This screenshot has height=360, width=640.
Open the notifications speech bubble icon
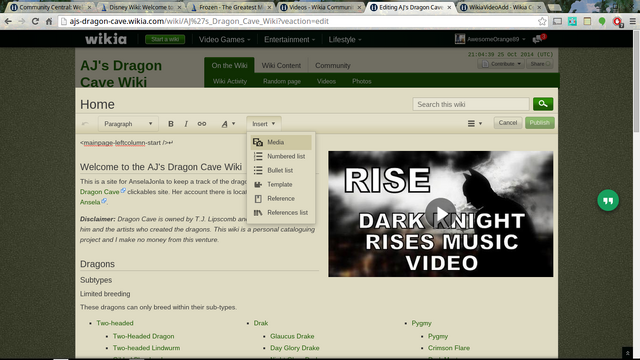[538, 39]
